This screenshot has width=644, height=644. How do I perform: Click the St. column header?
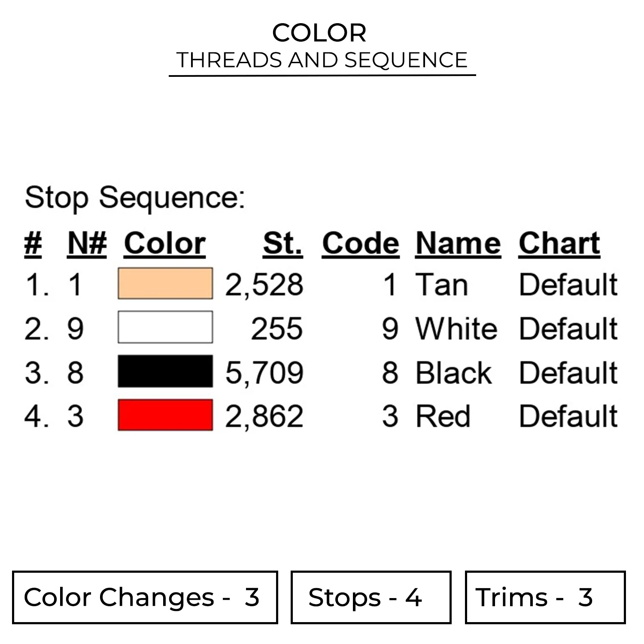click(283, 244)
